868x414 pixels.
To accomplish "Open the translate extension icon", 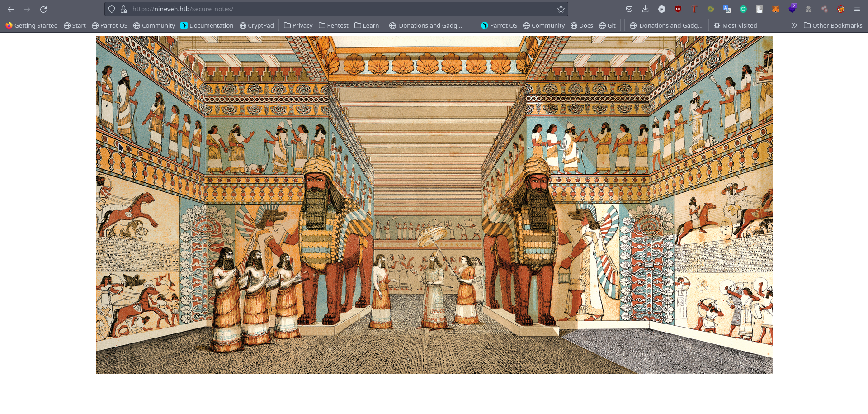I will [x=727, y=9].
